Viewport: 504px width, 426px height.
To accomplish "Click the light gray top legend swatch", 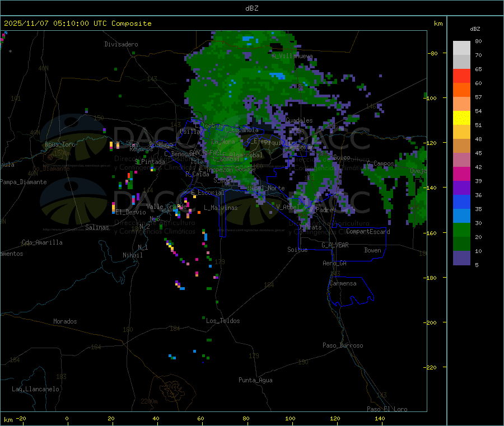I will click(x=461, y=48).
